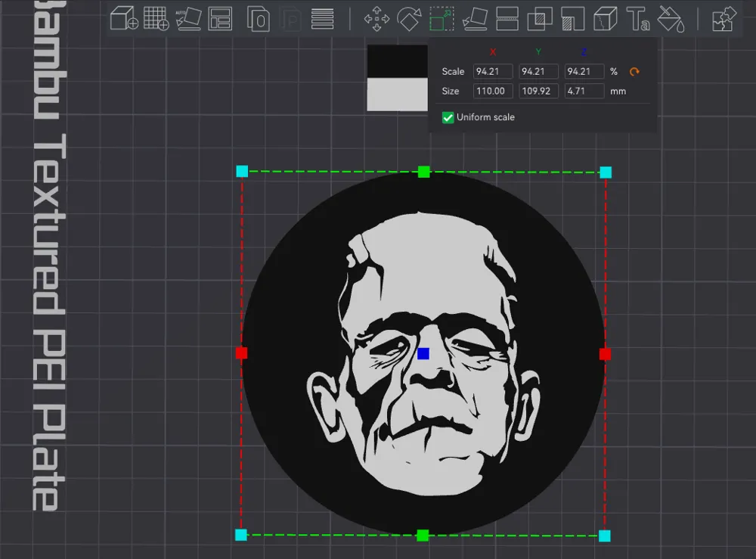Click the Size X input field
Image resolution: width=756 pixels, height=559 pixels.
click(493, 91)
